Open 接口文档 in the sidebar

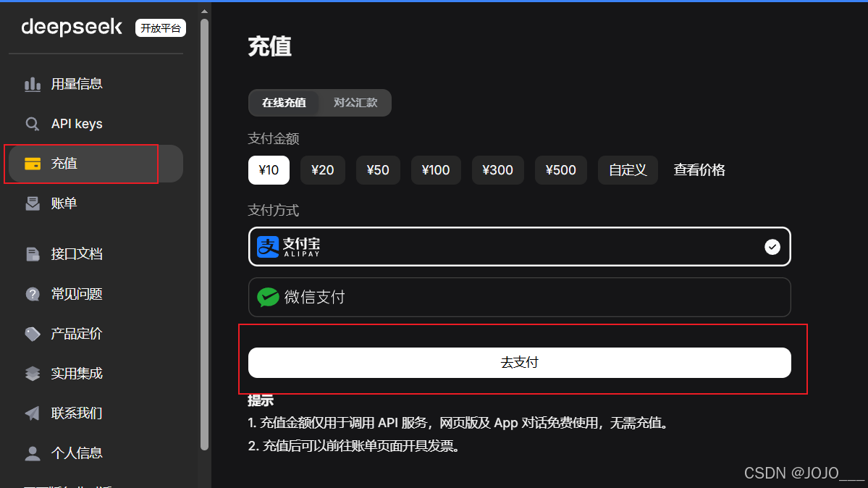tap(96, 254)
